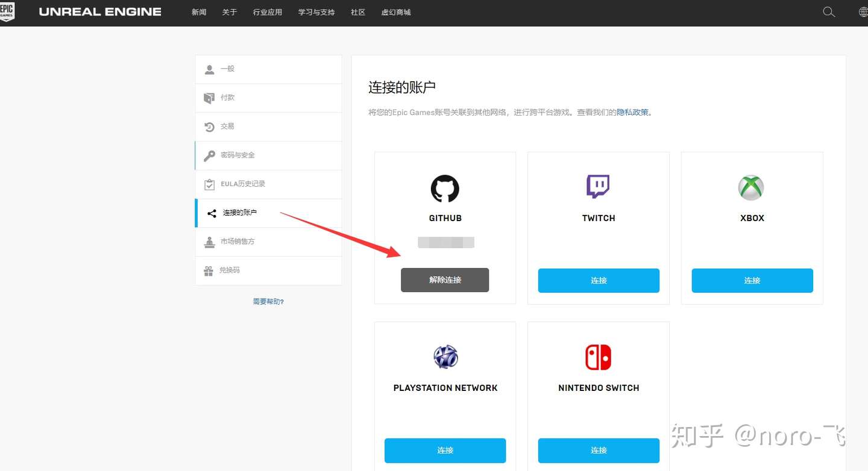Click the GitHub octocat logo

pyautogui.click(x=445, y=189)
